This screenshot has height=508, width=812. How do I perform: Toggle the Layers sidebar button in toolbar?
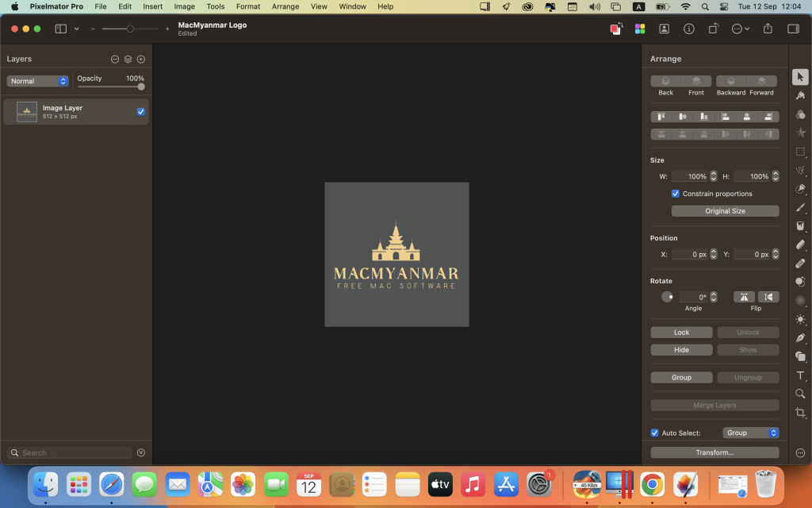[60, 29]
